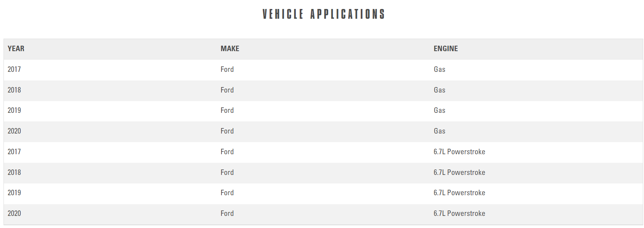Click Gas engine cell for 2019 row

click(439, 110)
